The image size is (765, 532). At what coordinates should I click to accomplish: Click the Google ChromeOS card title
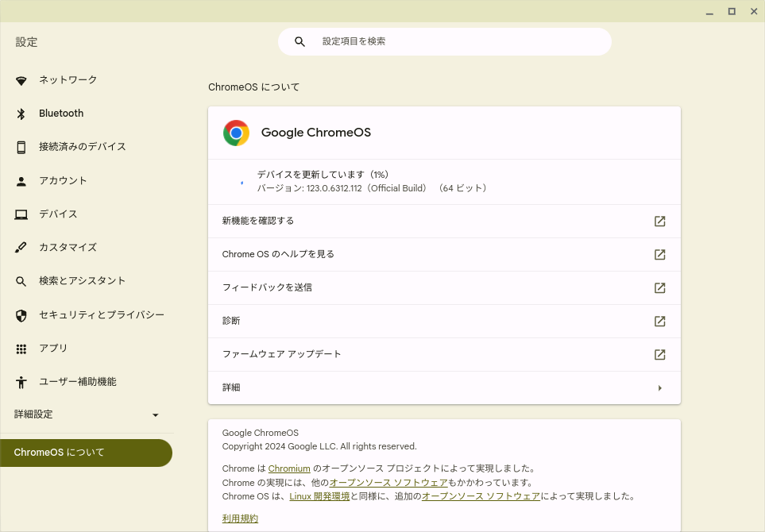coord(315,133)
